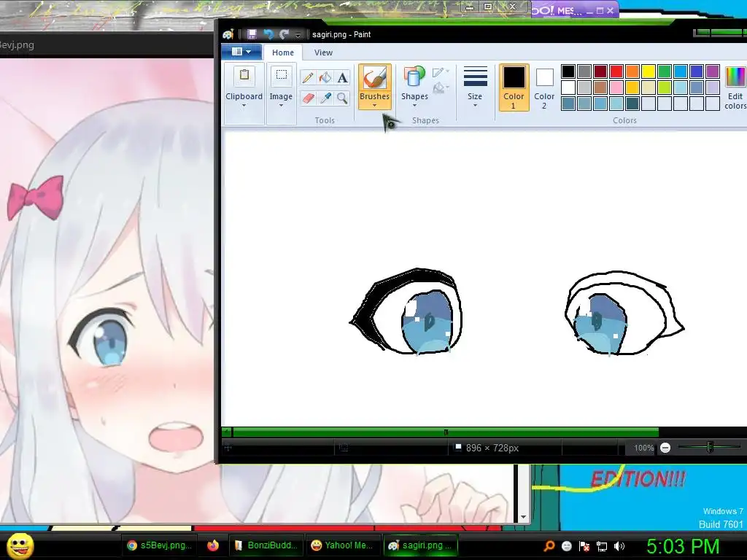This screenshot has width=747, height=560.
Task: Pick the lime green color swatch
Action: 665,87
